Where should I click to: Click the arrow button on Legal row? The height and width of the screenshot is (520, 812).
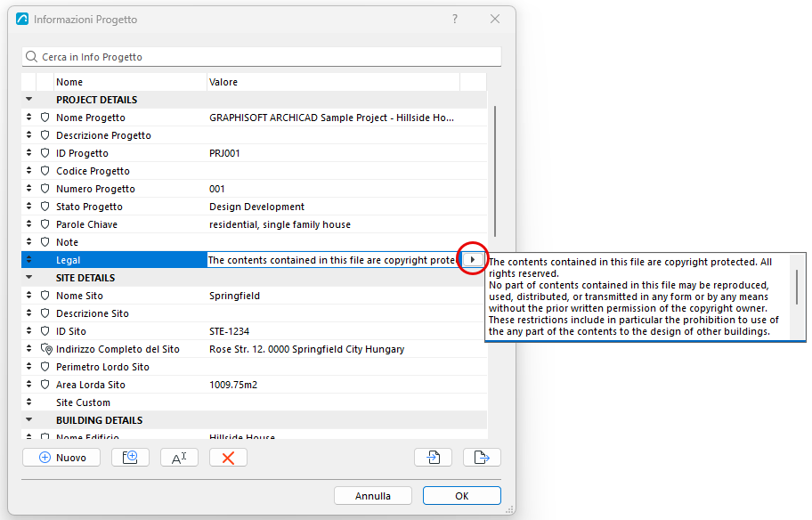tap(473, 259)
